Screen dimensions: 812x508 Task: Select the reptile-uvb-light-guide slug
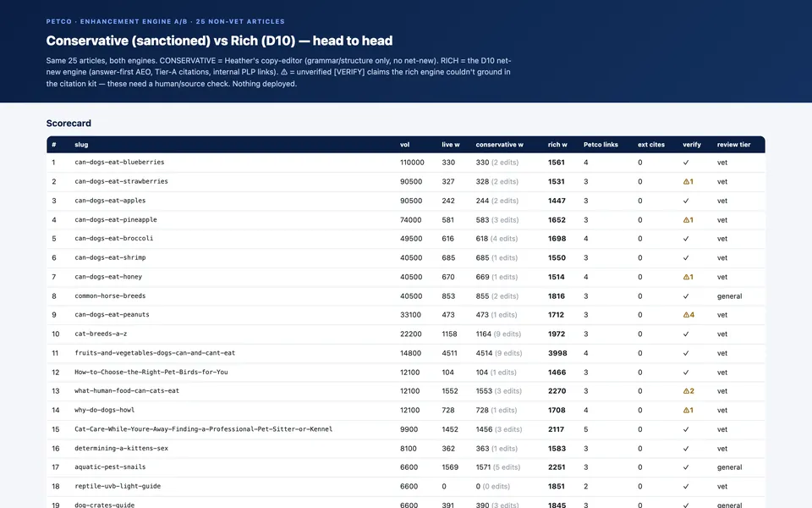coord(118,486)
